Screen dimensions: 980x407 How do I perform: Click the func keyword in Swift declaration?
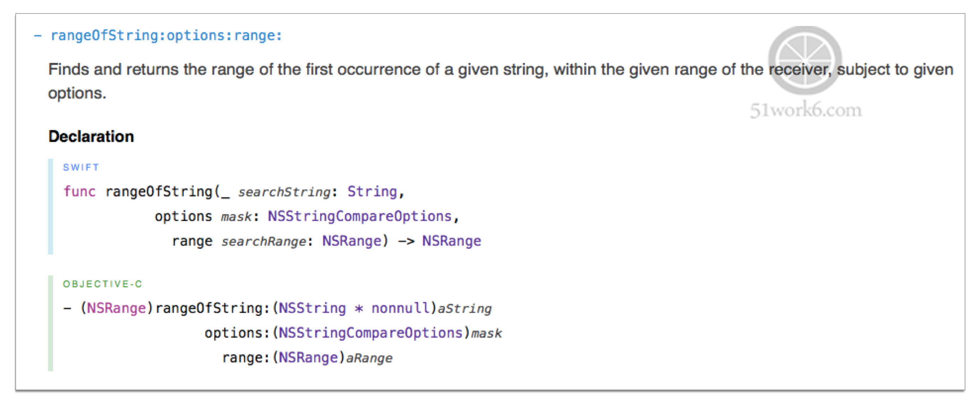click(x=79, y=191)
